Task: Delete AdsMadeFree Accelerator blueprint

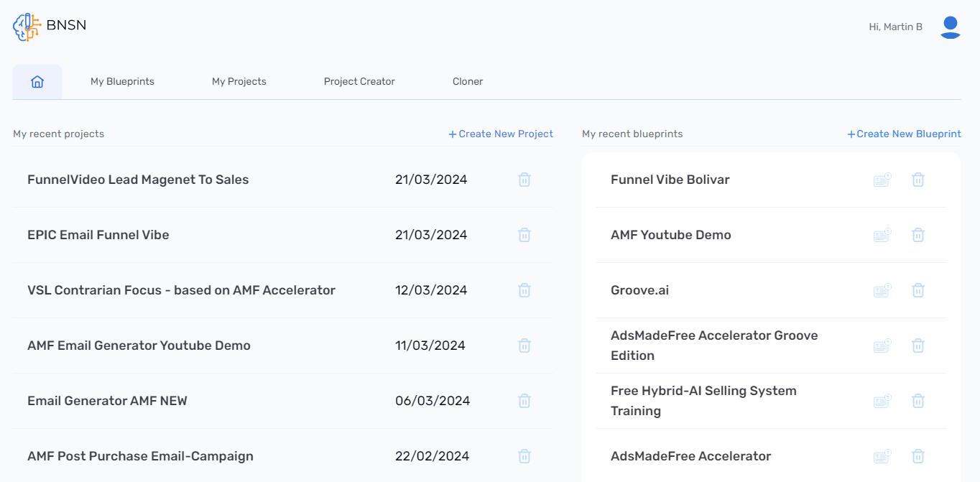Action: pyautogui.click(x=918, y=456)
